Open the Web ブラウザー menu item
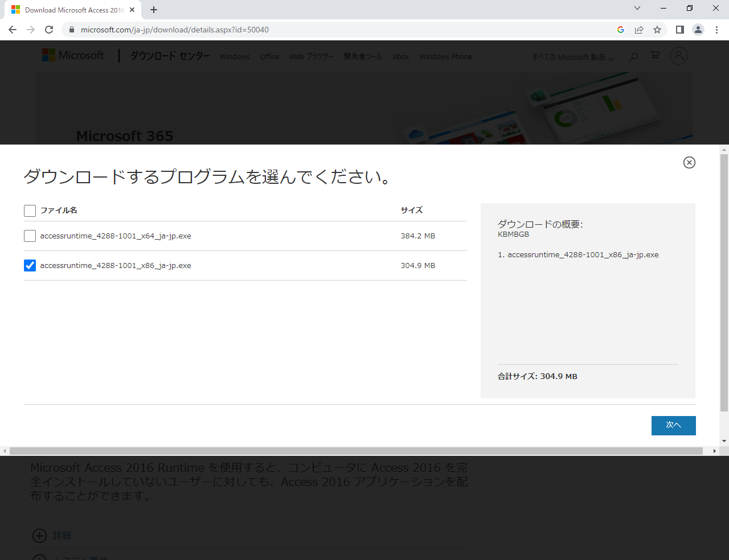Screen dimensions: 729x560 (x=311, y=56)
